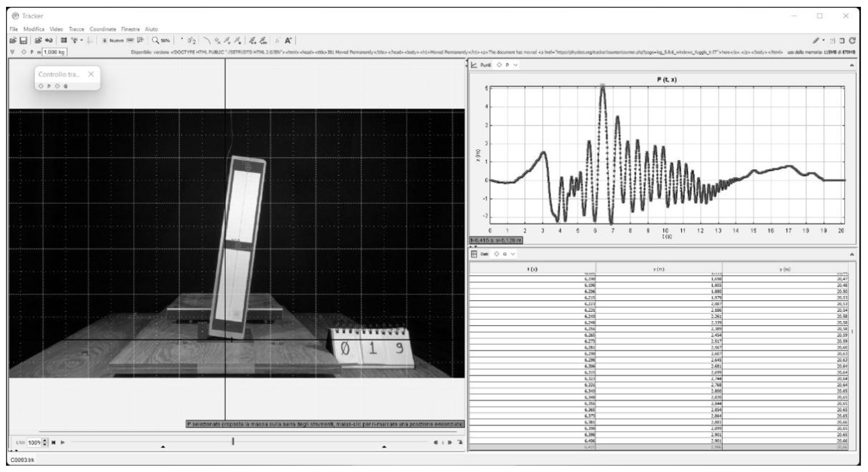The width and height of the screenshot is (868, 472).
Task: Step forward one frame in player
Action: (450, 442)
